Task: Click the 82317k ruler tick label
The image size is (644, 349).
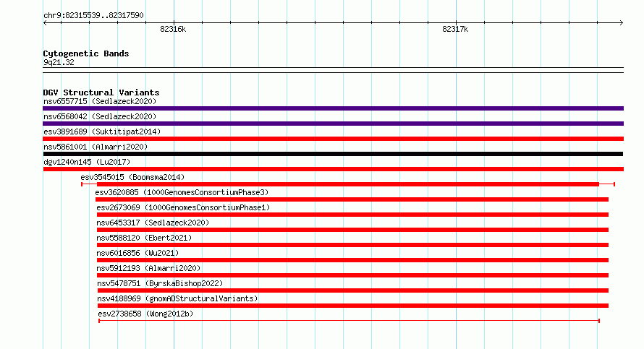Action: 455,29
